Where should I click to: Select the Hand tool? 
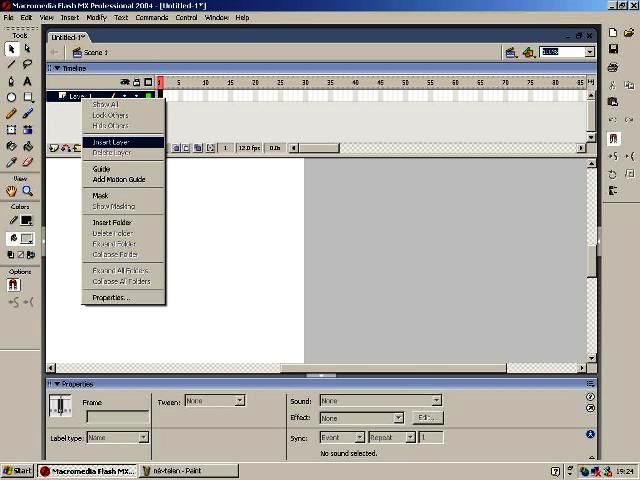coord(11,191)
